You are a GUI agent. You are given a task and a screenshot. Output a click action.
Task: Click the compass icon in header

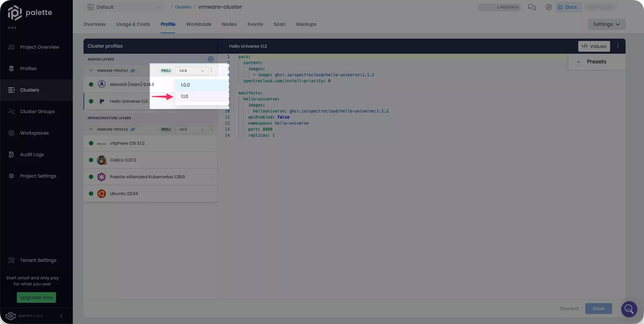point(549,7)
